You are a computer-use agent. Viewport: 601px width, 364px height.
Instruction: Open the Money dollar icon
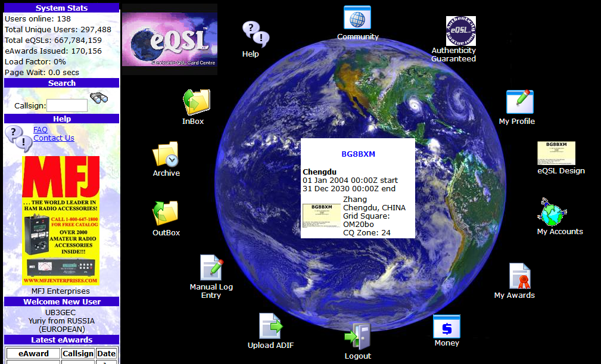pyautogui.click(x=447, y=326)
